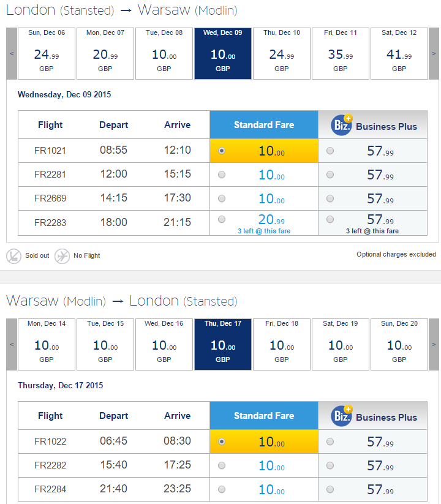
Task: Select Mon, Dec 14 return date
Action: (x=47, y=344)
